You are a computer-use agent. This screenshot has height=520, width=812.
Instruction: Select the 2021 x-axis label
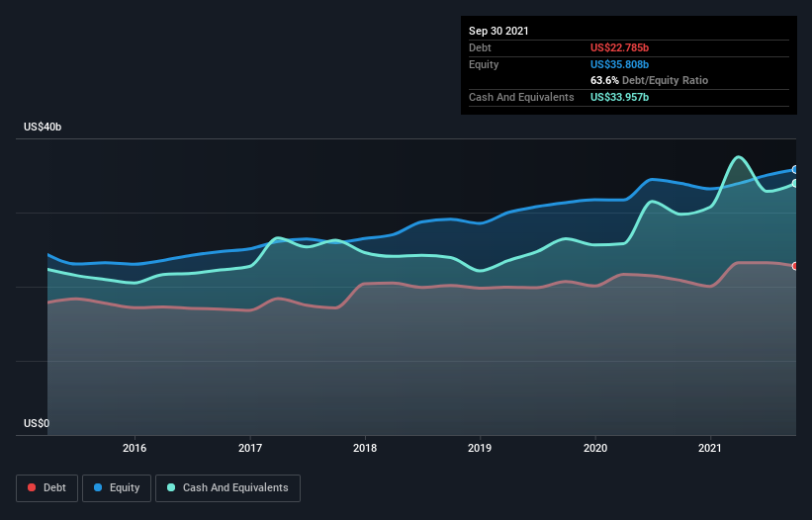click(x=710, y=448)
